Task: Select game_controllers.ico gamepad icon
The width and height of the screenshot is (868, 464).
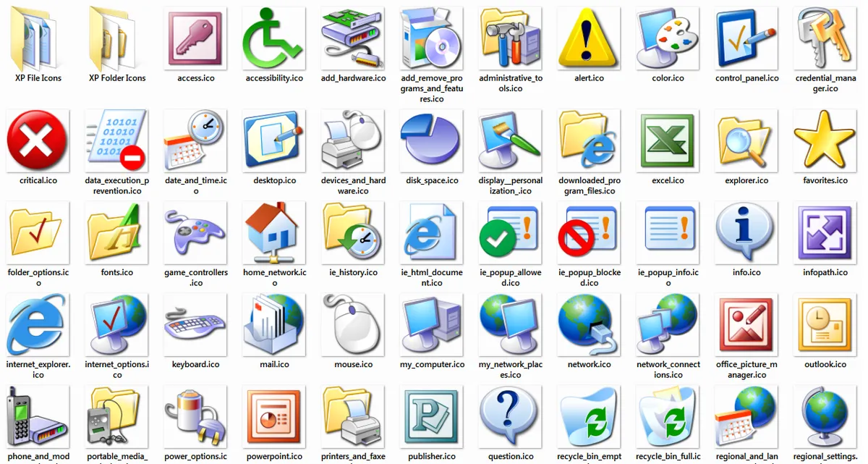Action: (x=196, y=233)
